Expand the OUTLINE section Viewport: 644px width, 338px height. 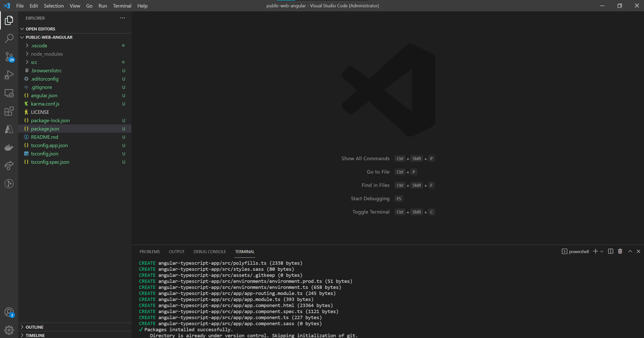(x=75, y=327)
